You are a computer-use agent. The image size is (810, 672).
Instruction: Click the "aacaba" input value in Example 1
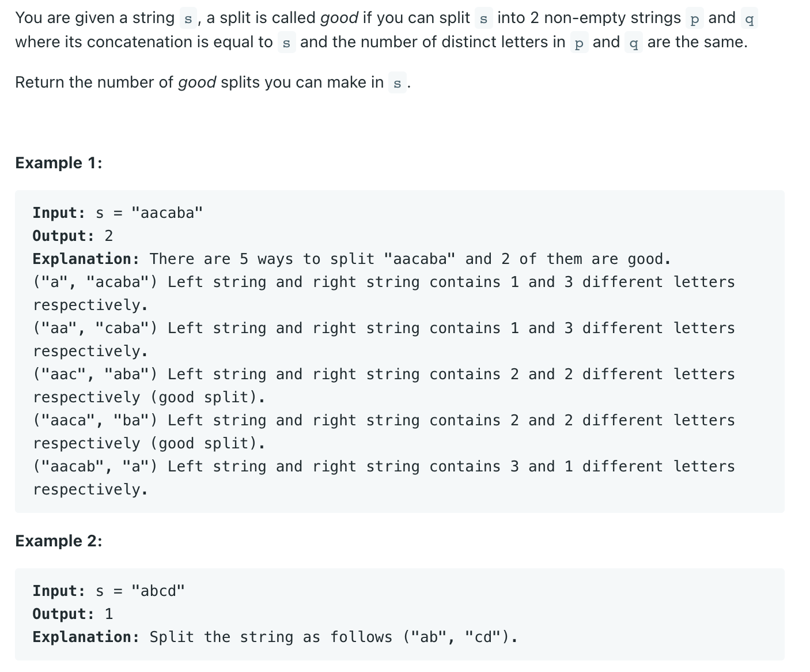pyautogui.click(x=167, y=213)
